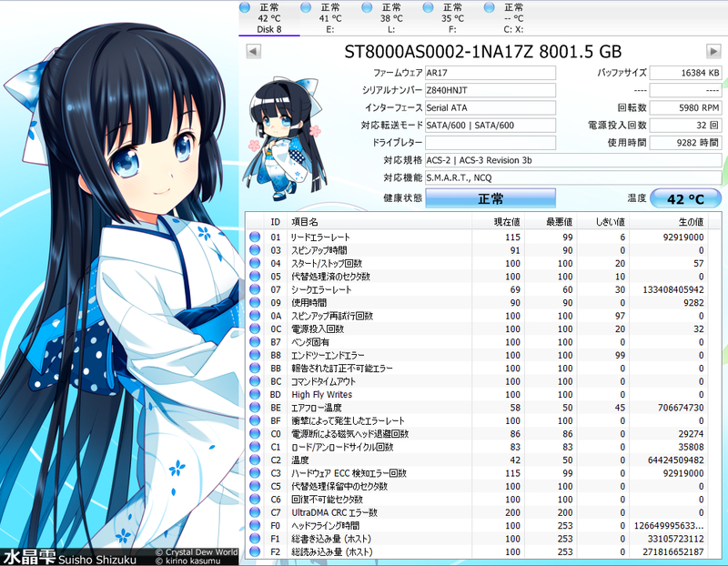This screenshot has height=566, width=728.
Task: Click the status orb of row BE
Action: pos(255,407)
